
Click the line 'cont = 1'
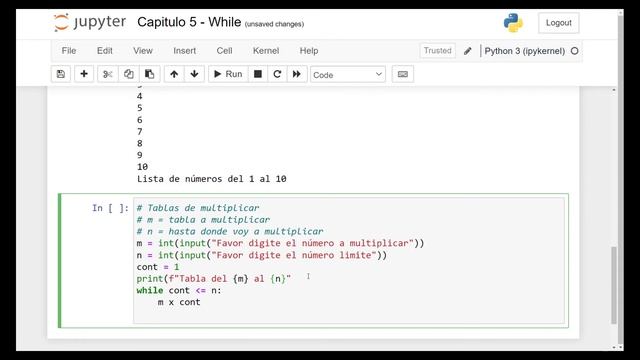(x=158, y=267)
